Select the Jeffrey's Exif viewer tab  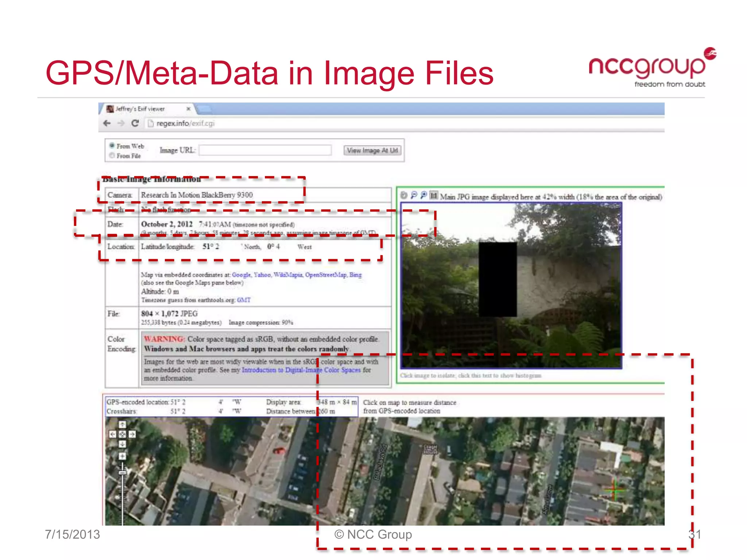[x=148, y=109]
